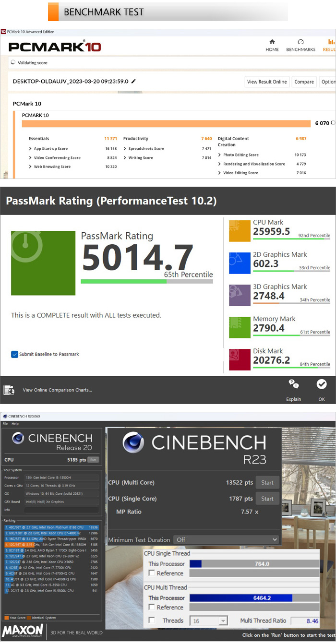Click the Identical System legend swatch
This screenshot has height=644, width=336.
(28, 618)
